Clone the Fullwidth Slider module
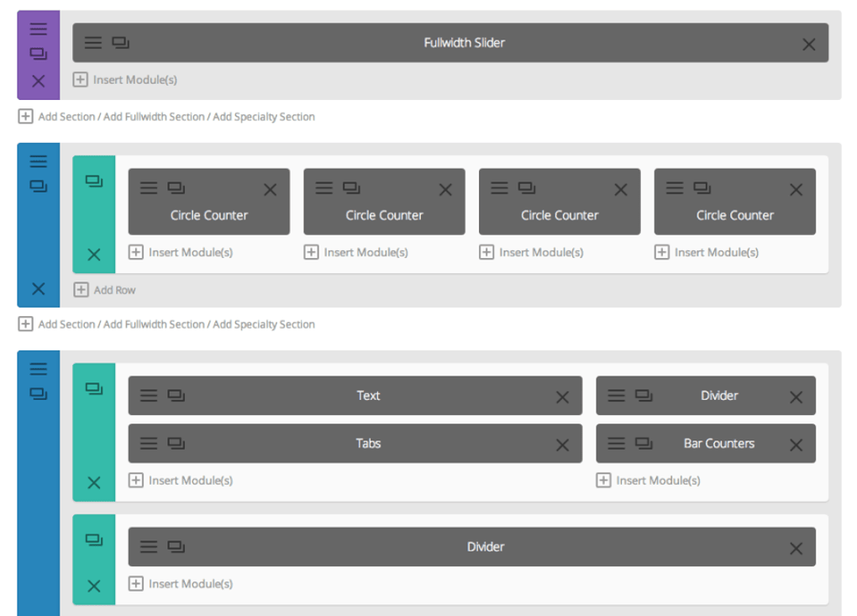 click(x=121, y=43)
